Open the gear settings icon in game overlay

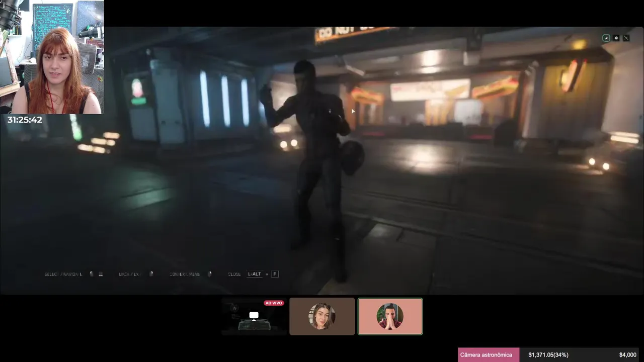click(x=616, y=38)
